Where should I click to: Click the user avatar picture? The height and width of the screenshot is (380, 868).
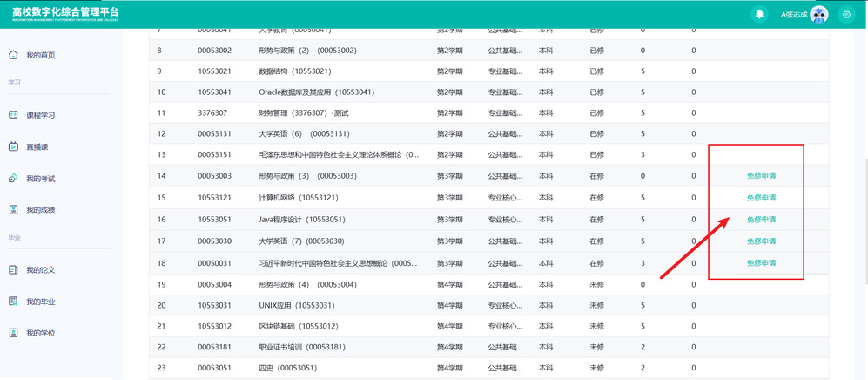818,14
